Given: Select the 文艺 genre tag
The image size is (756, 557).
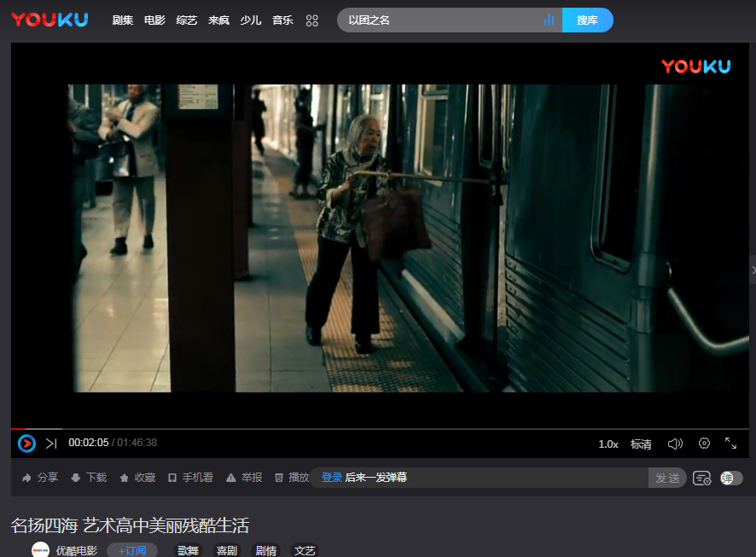Looking at the screenshot, I should [x=305, y=550].
